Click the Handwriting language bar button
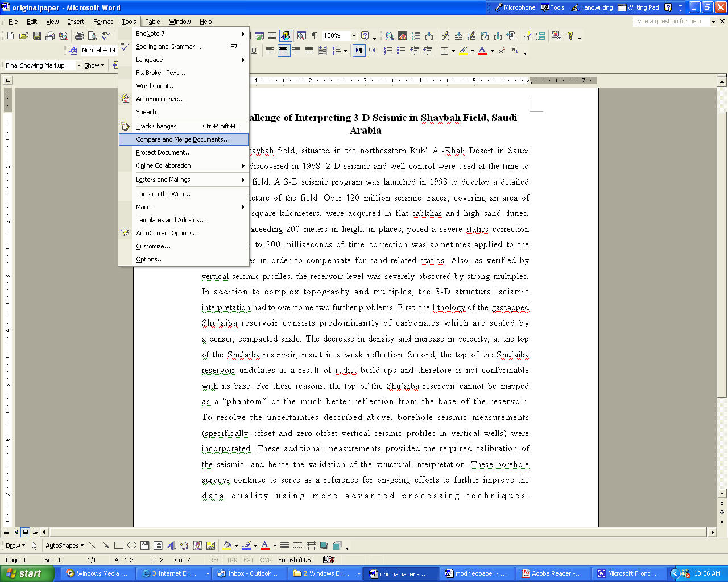 592,7
